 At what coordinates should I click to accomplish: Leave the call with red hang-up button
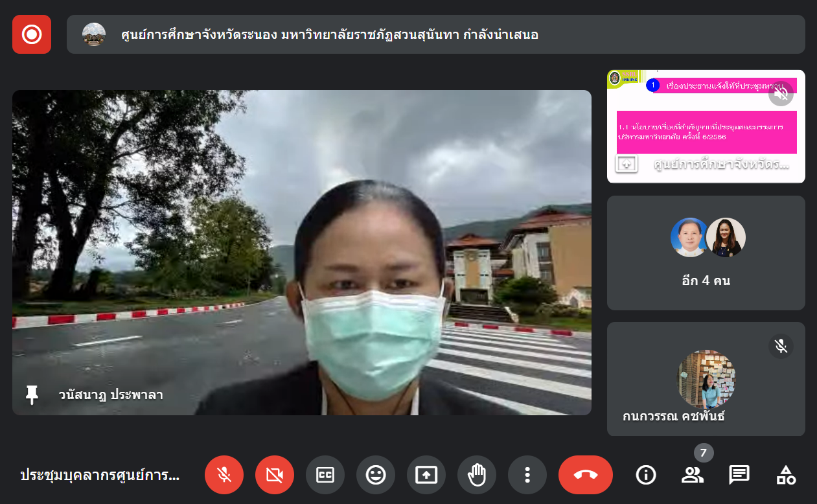coord(586,475)
